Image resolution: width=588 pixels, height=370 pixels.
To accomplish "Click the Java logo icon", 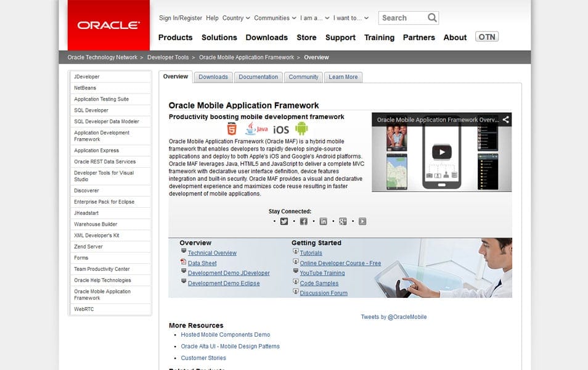I will point(256,129).
